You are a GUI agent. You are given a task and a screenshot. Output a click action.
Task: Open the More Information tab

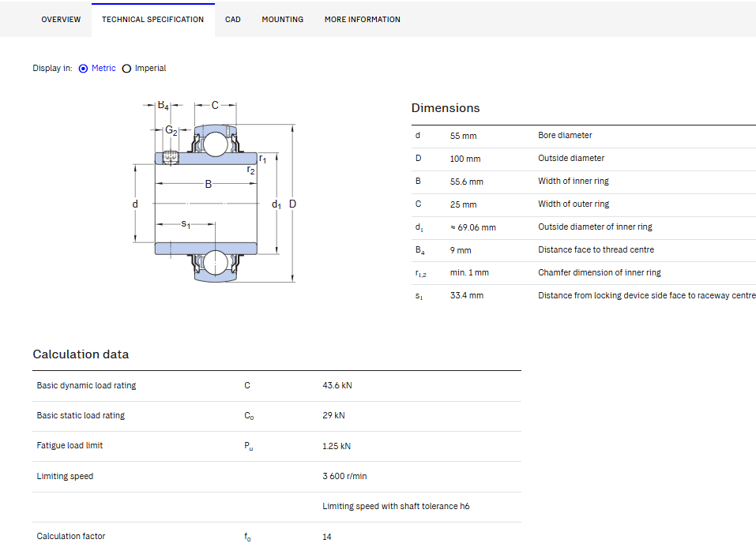coord(362,20)
